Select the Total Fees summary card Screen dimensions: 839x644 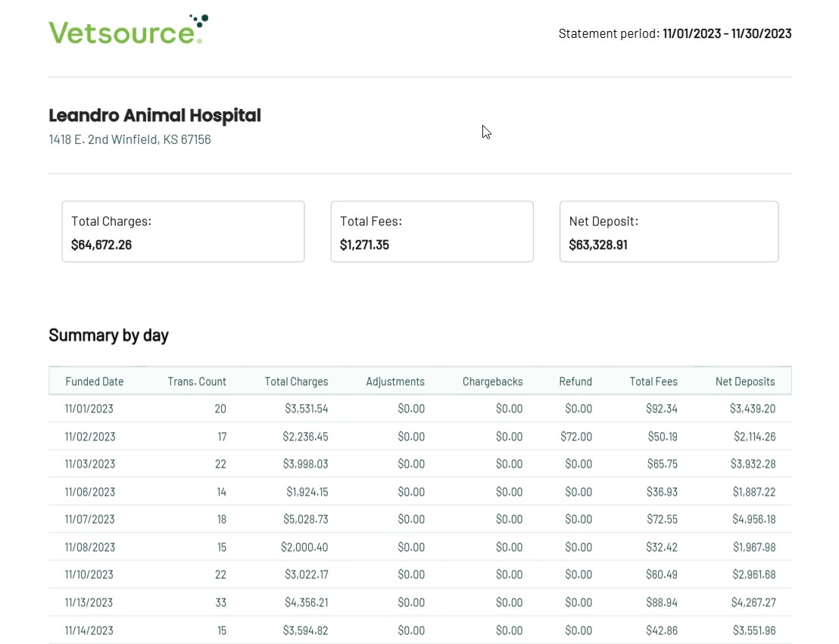[432, 232]
